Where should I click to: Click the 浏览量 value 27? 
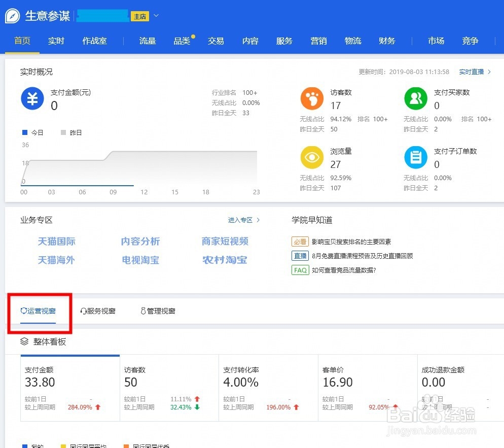coord(336,164)
